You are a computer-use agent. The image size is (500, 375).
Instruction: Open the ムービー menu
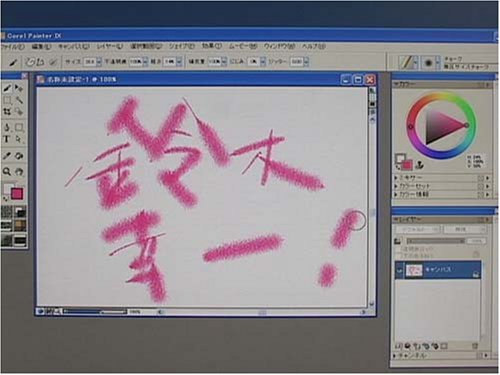click(x=243, y=47)
